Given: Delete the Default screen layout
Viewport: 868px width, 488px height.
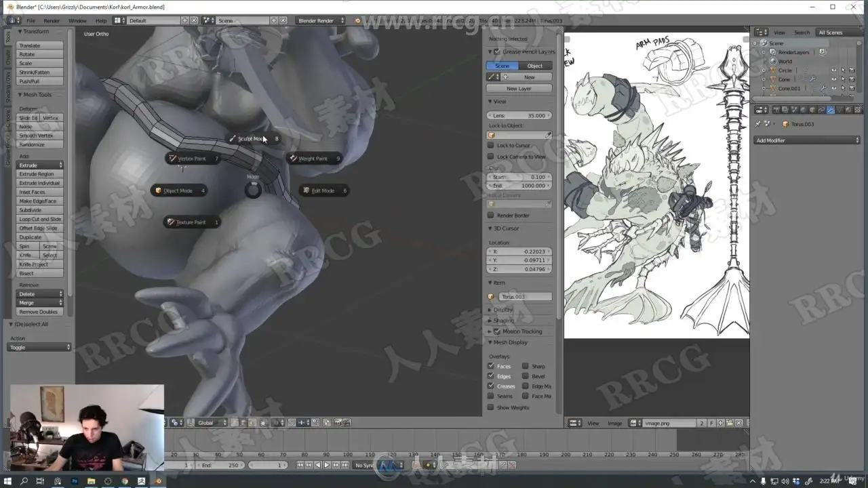Looking at the screenshot, I should point(193,21).
